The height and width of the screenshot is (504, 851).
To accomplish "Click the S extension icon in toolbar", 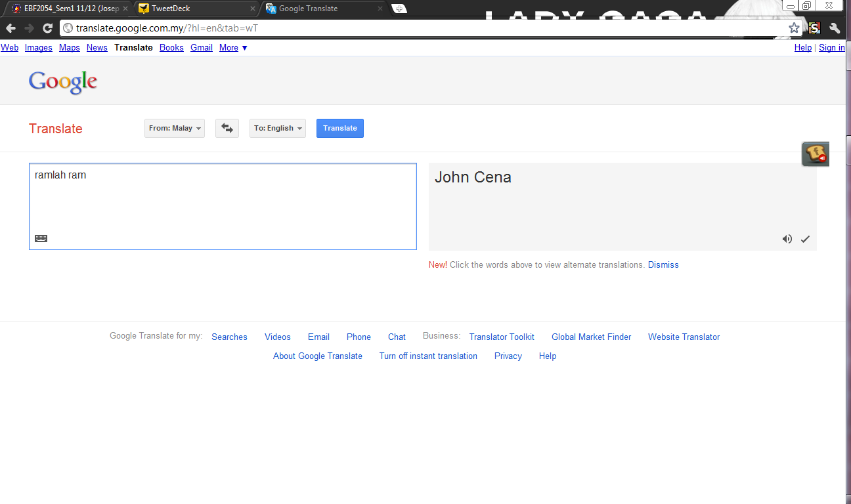I will click(815, 28).
